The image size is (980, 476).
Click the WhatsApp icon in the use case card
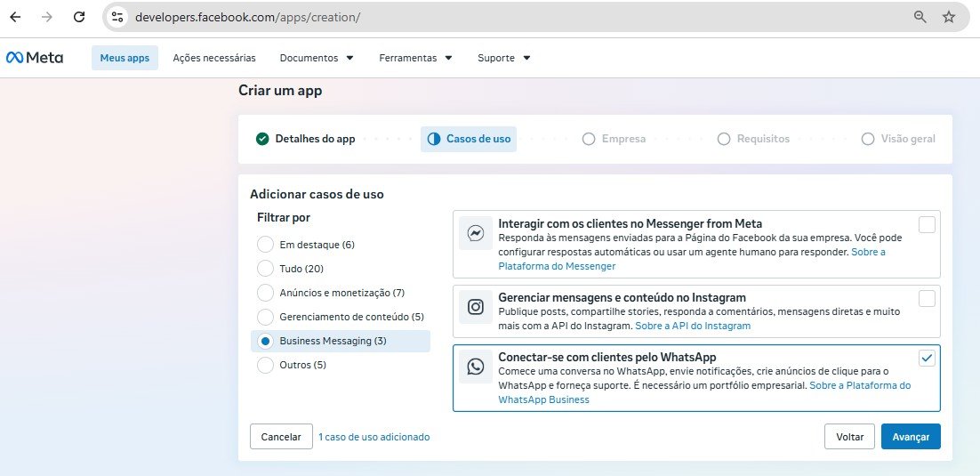[476, 367]
